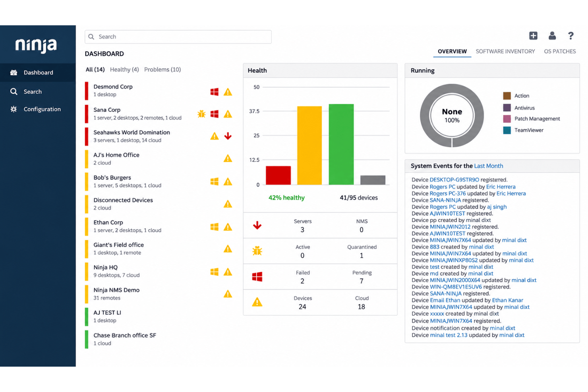Select Configuration in the sidebar

click(x=38, y=109)
